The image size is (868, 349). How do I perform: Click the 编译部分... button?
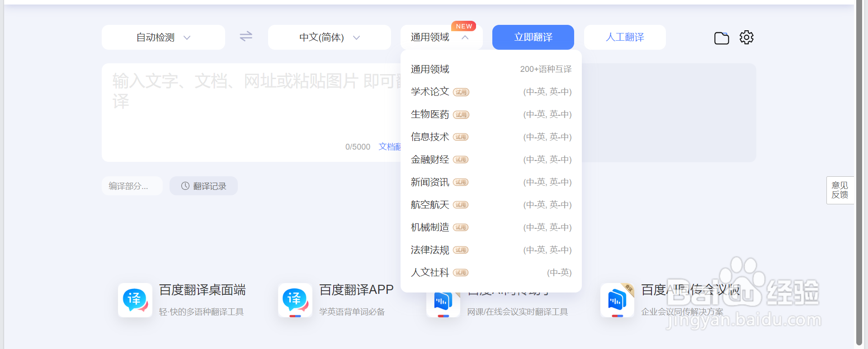[x=132, y=186]
